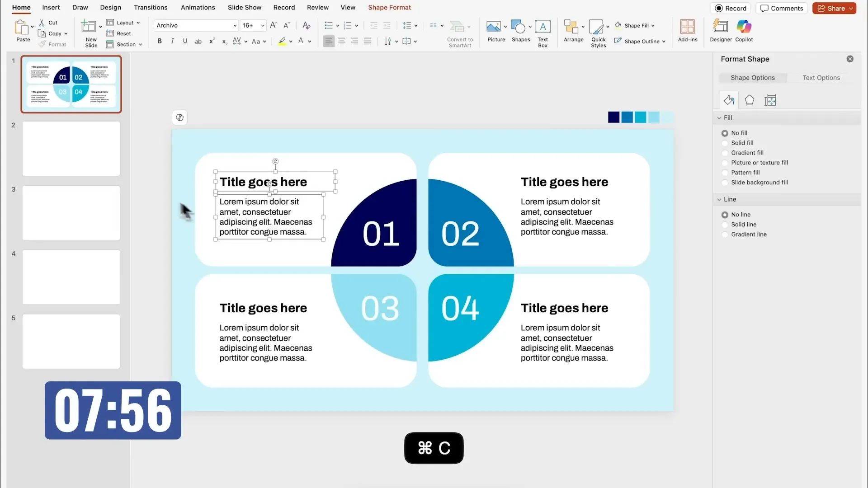Open Size & Properties icon in Format Shape
Viewport: 868px width, 488px height.
tap(770, 100)
